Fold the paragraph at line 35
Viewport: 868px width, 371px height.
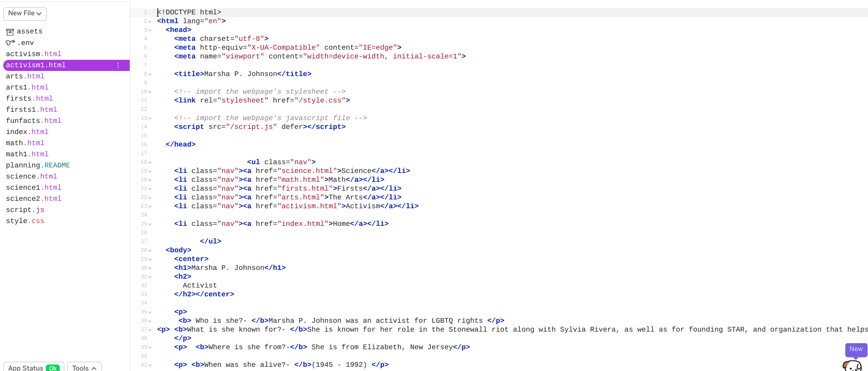[150, 312]
